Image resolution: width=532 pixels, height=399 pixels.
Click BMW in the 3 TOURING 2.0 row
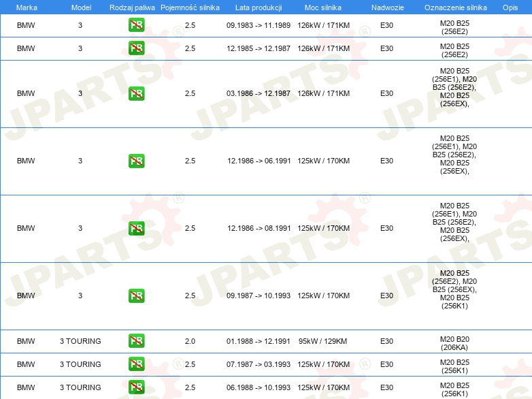point(26,341)
